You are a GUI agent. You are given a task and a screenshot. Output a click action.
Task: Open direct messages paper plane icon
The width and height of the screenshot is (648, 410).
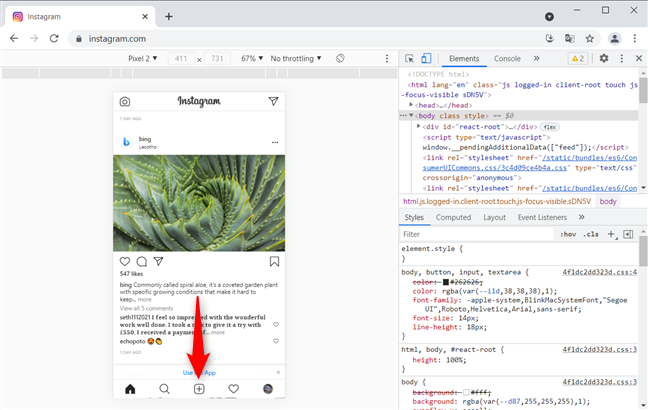tap(273, 102)
